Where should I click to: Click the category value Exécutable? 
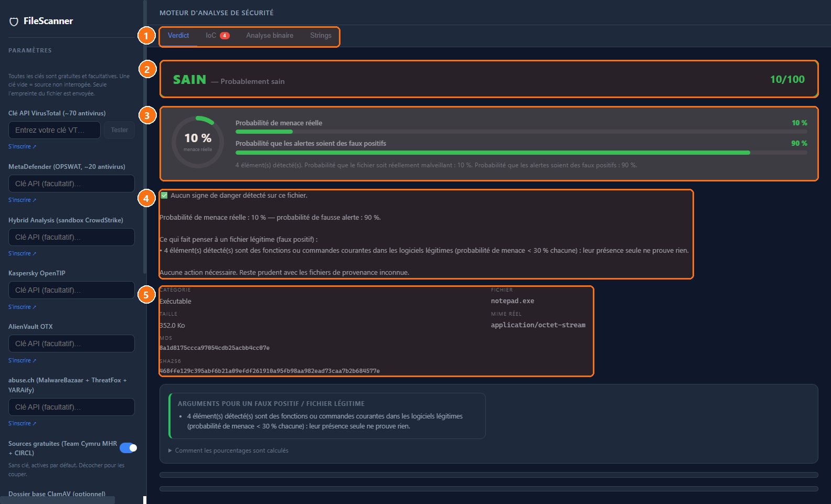175,302
